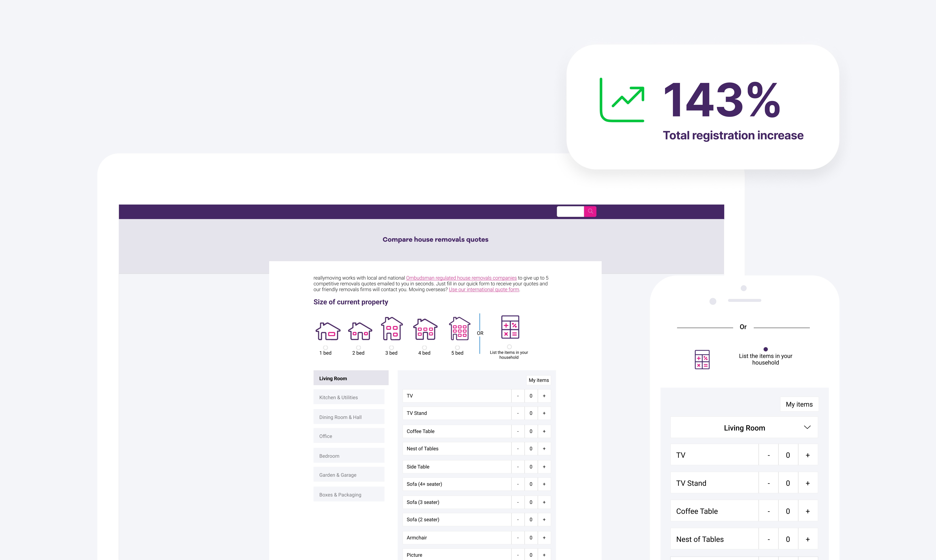Remove one Side Table with minus
936x560 pixels.
click(518, 467)
